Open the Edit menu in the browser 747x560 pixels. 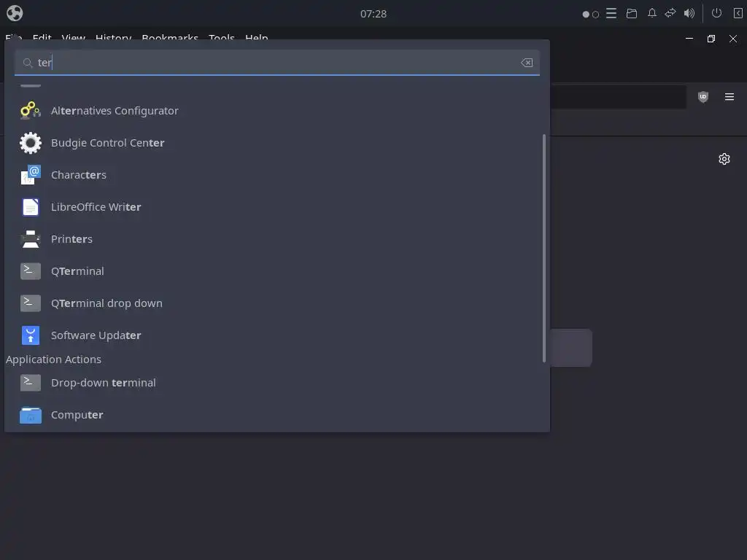click(x=42, y=38)
